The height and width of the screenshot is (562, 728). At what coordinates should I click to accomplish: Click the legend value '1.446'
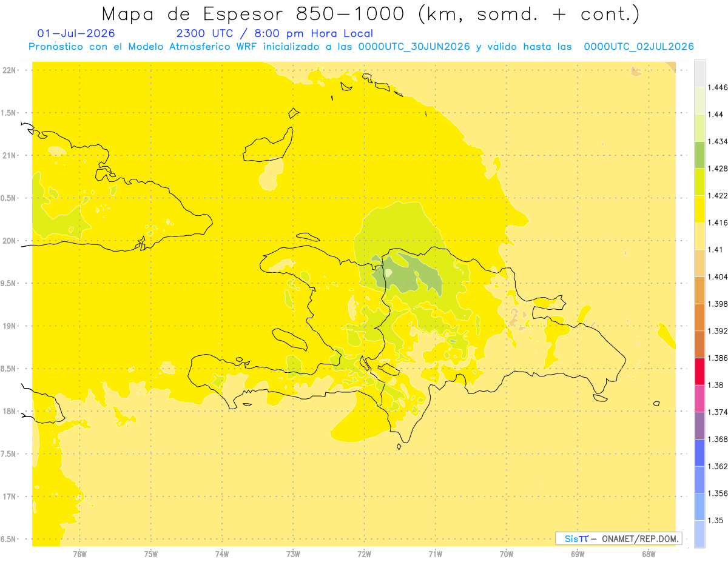717,88
